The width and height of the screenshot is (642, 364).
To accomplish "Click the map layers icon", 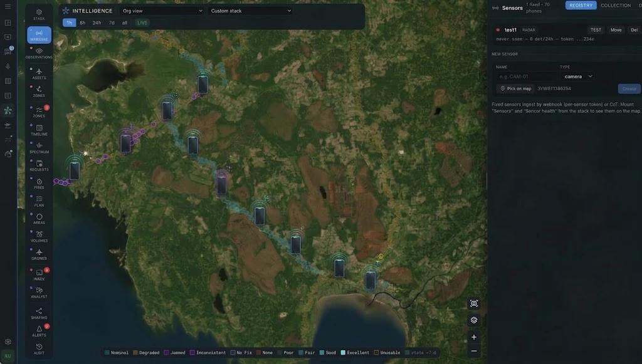I will [x=474, y=320].
